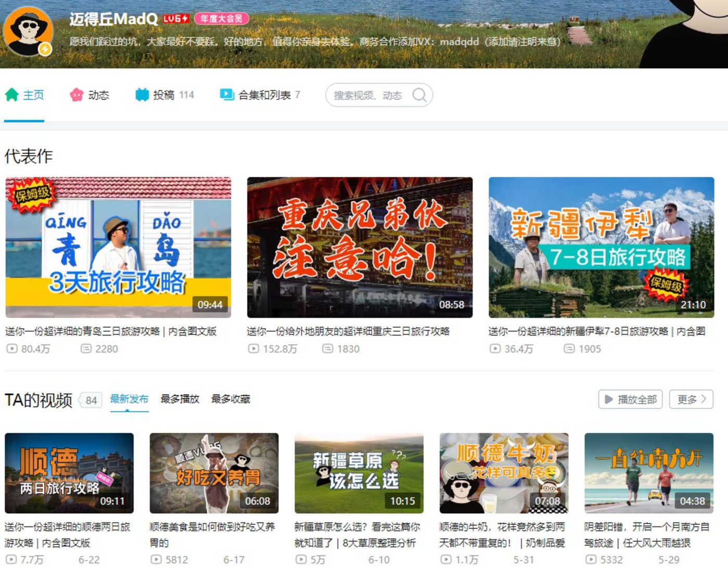Select the 最新发布 sort option
This screenshot has height=569, width=728.
[x=129, y=399]
